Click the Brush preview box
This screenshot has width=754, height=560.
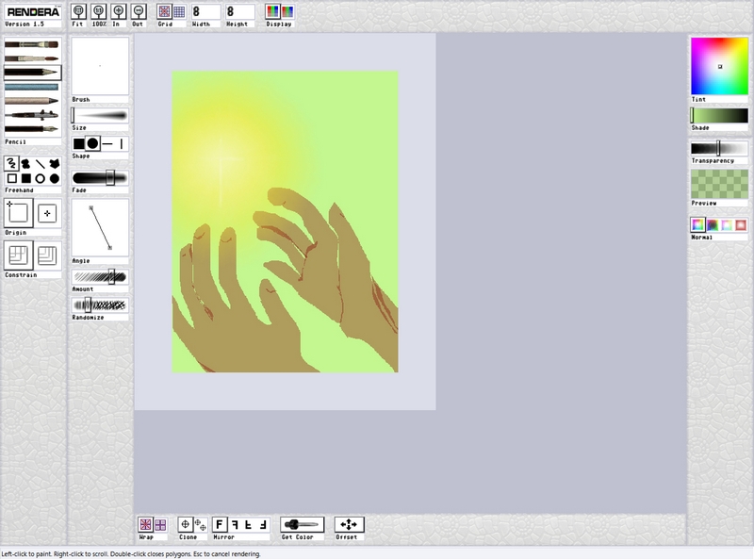point(100,66)
